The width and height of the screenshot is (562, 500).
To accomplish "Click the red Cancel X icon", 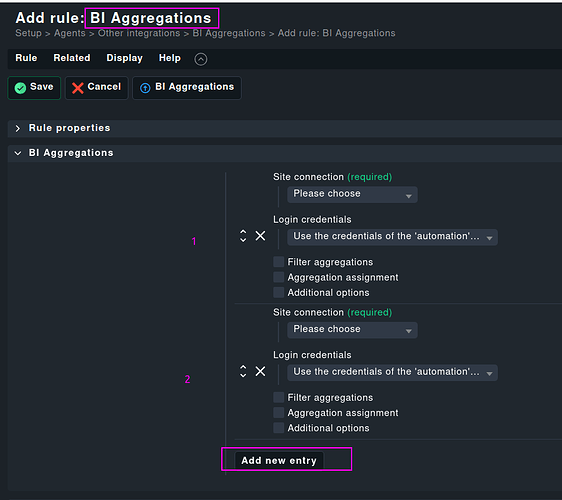I will (x=77, y=88).
